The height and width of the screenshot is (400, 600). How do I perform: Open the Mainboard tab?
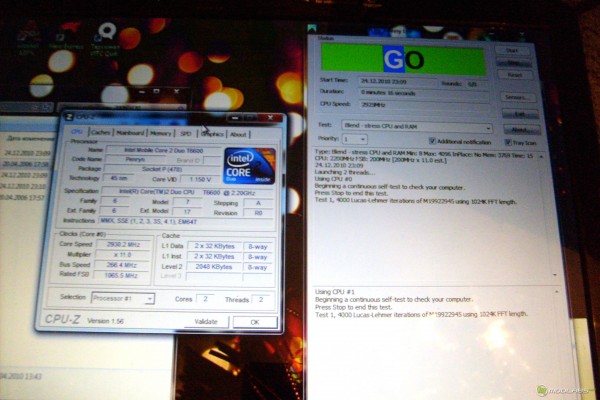(x=130, y=133)
